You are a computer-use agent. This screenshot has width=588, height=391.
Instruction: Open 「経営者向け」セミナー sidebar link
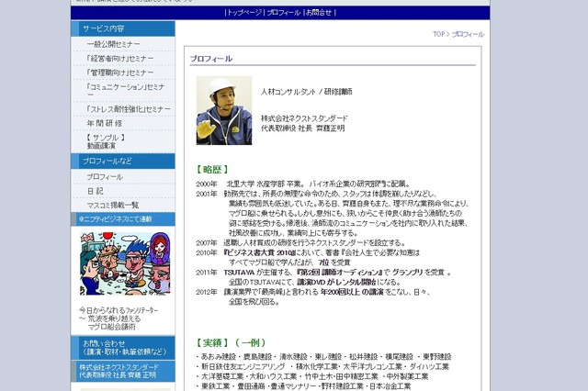(x=119, y=59)
